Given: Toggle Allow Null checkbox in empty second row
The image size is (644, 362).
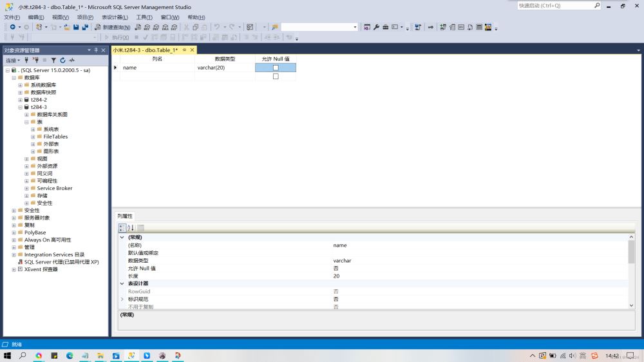Looking at the screenshot, I should pyautogui.click(x=276, y=76).
